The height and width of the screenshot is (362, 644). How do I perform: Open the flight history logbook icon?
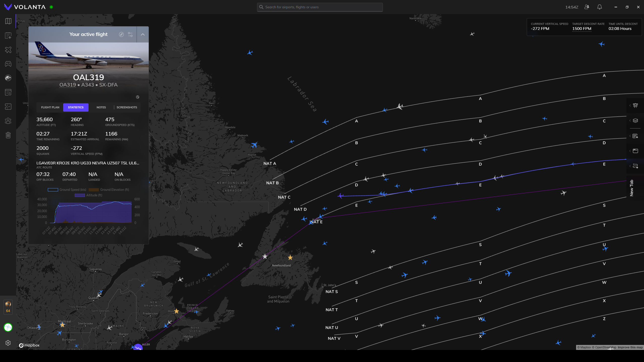point(8,93)
